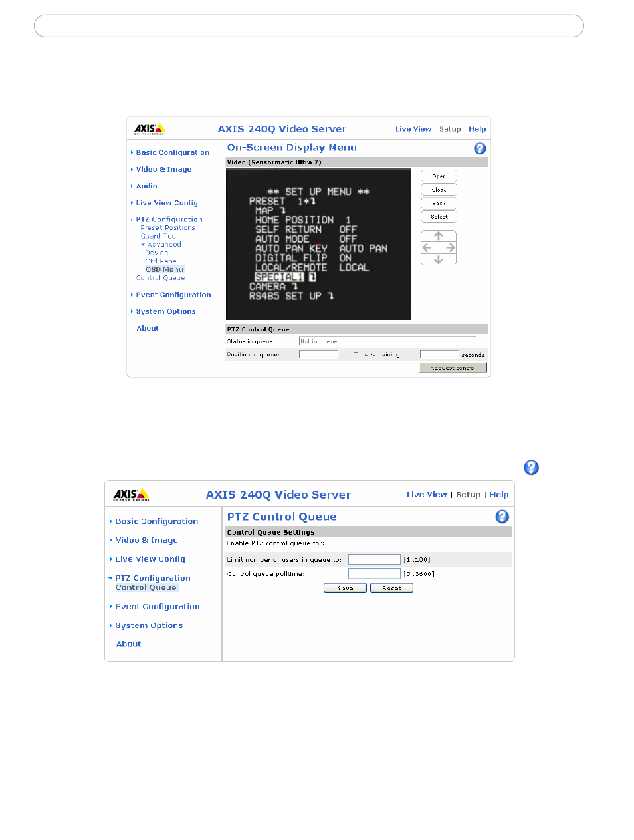Image resolution: width=634 pixels, height=840 pixels.
Task: Click the AXIS logo in the lower window
Action: point(131,495)
